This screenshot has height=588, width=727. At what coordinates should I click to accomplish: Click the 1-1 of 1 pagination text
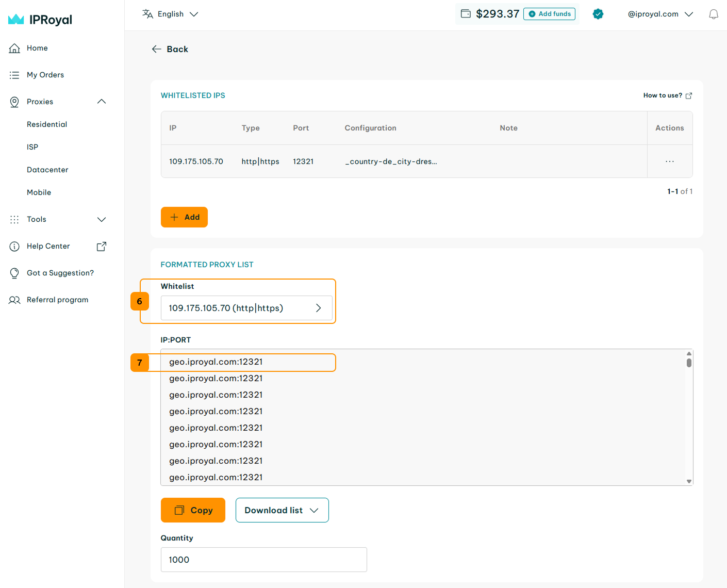680,191
